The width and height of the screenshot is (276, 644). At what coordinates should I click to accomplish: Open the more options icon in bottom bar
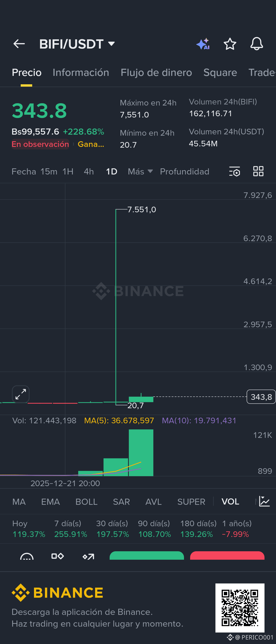click(27, 556)
